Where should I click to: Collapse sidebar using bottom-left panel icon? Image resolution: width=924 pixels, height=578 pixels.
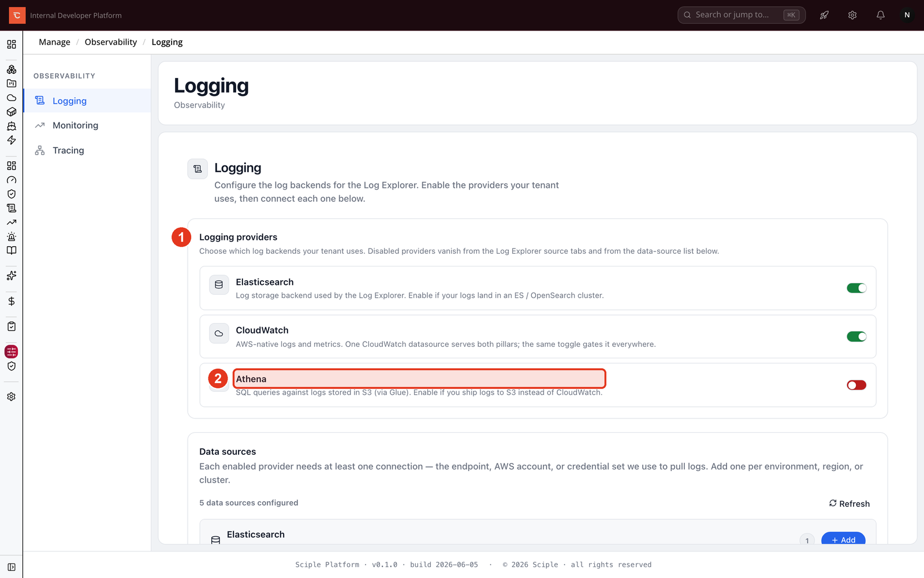coord(12,567)
